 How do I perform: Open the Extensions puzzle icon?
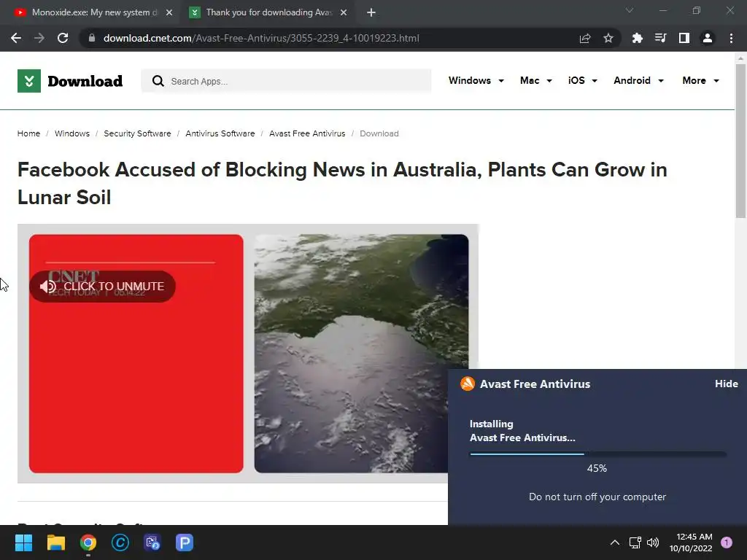(638, 38)
